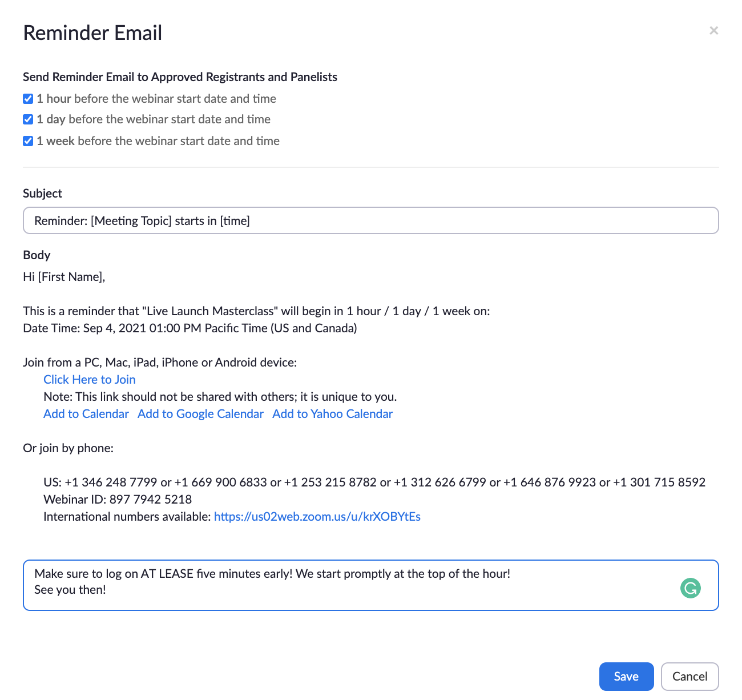Open Add to Google Calendar link
This screenshot has width=742, height=700.
(x=200, y=414)
